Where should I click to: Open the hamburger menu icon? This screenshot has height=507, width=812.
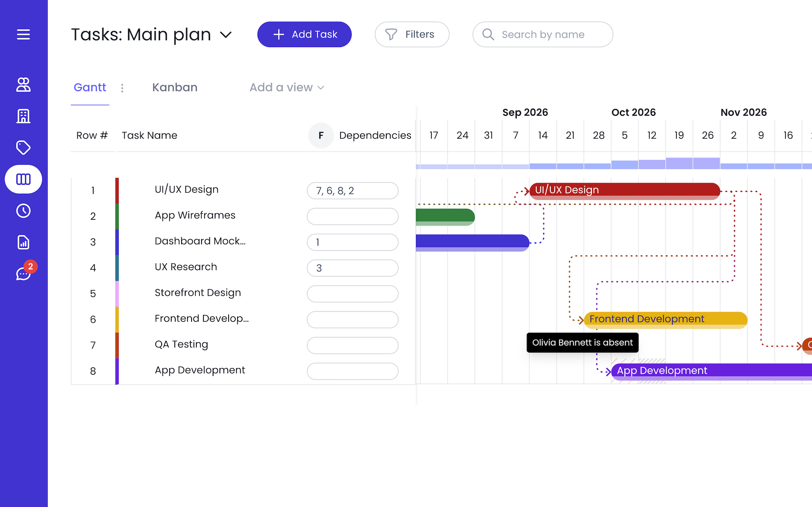pos(23,35)
